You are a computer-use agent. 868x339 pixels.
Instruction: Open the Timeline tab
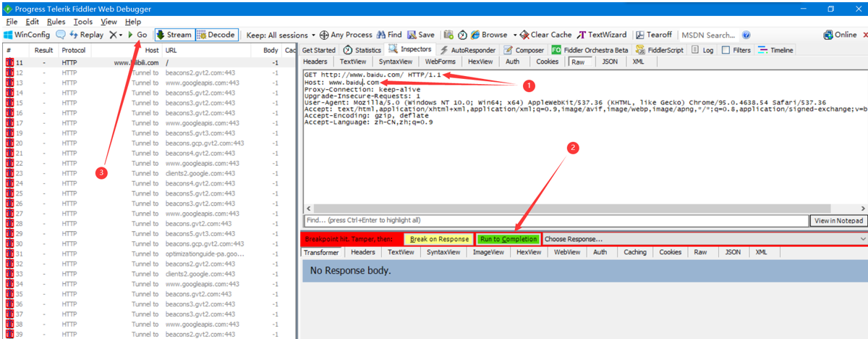(x=775, y=50)
